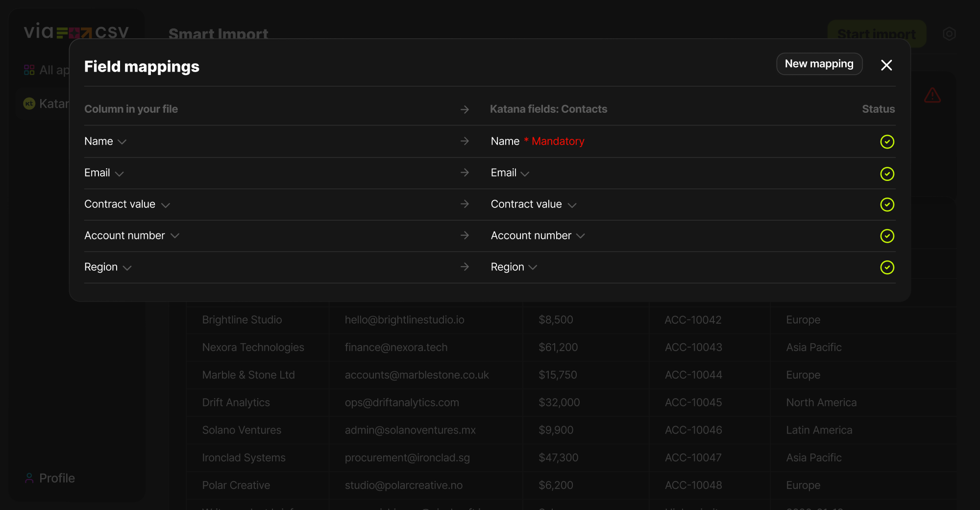The height and width of the screenshot is (510, 980).
Task: Open the Katana Contract value field dropdown
Action: coord(534,204)
